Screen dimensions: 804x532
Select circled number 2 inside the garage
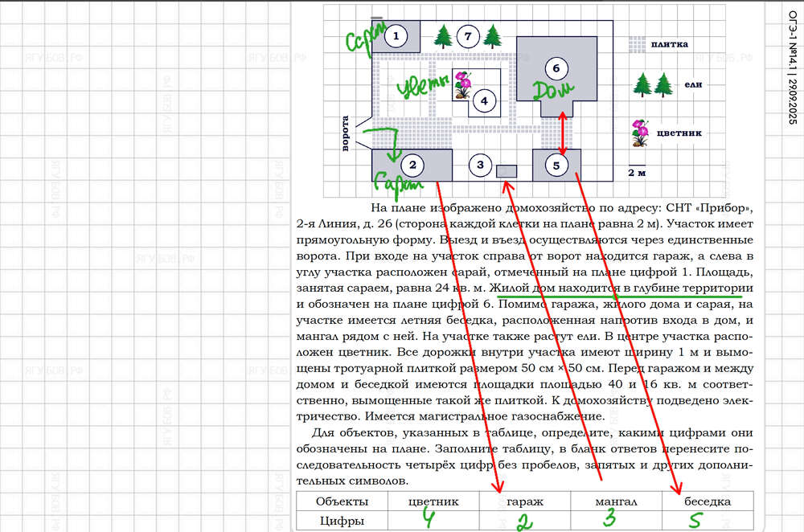(x=412, y=165)
